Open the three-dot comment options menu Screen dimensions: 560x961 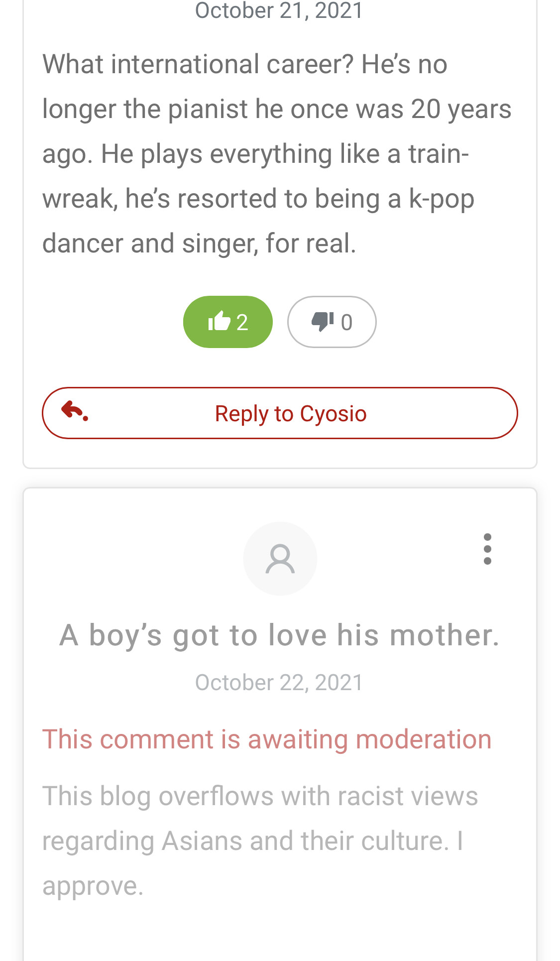[x=487, y=549]
